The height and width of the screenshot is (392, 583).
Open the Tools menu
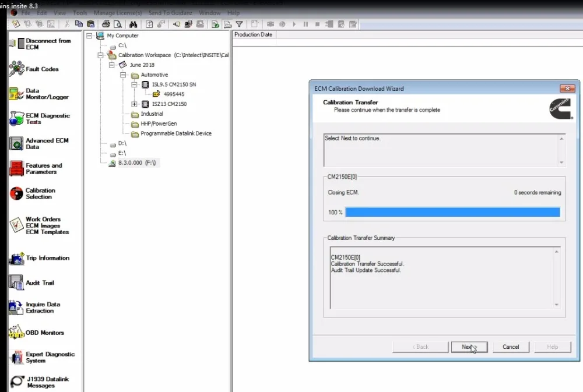pyautogui.click(x=80, y=13)
